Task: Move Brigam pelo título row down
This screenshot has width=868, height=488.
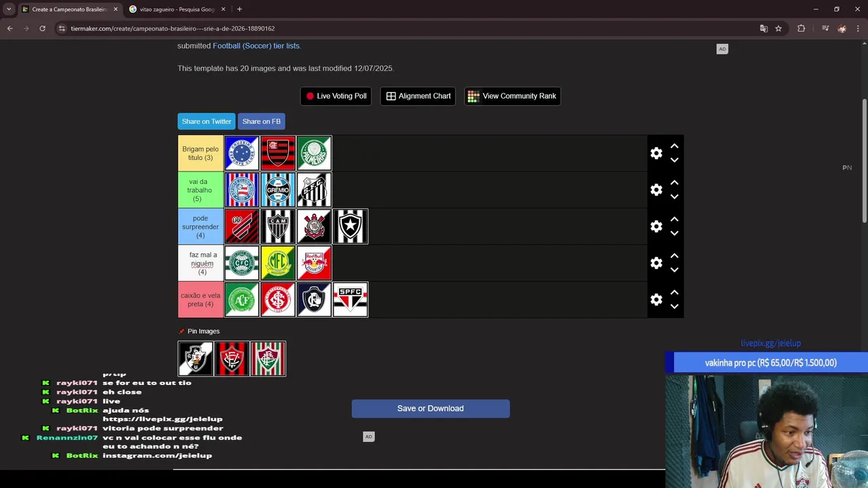Action: 674,161
